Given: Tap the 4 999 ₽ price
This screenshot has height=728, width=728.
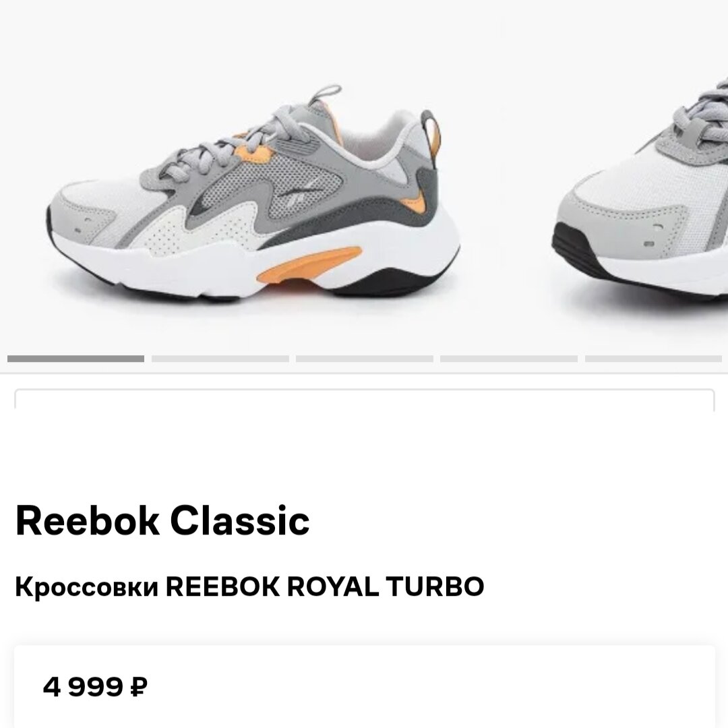Looking at the screenshot, I should coord(95,686).
